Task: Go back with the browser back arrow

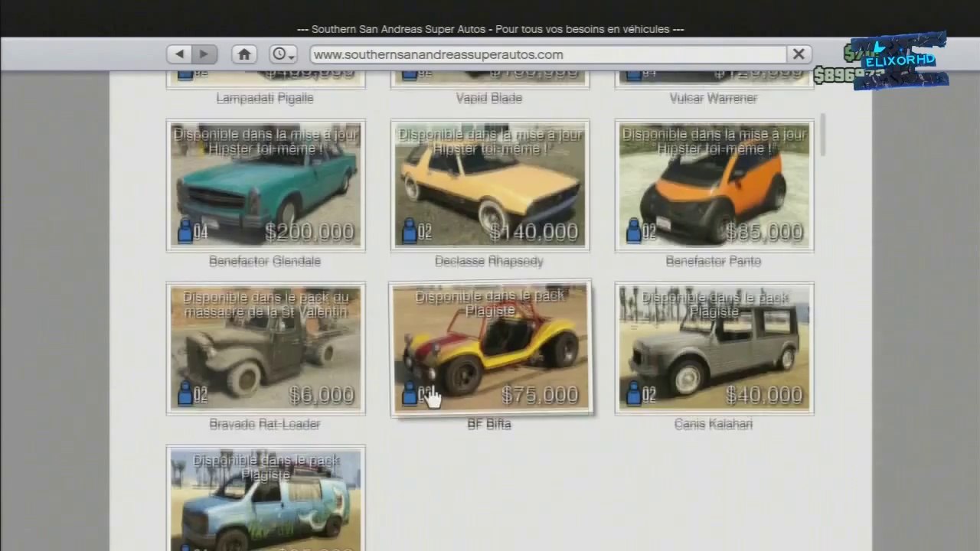Action: pyautogui.click(x=179, y=54)
